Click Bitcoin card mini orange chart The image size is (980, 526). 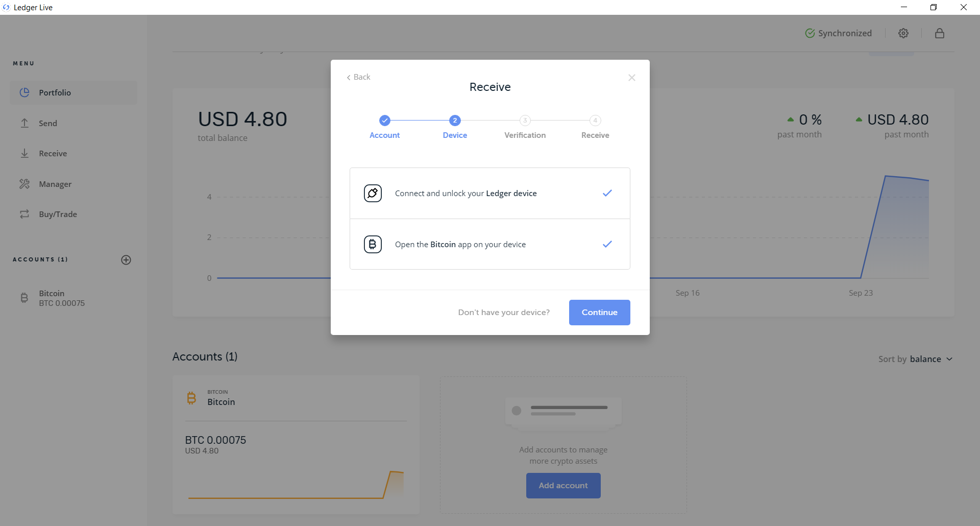click(x=296, y=485)
